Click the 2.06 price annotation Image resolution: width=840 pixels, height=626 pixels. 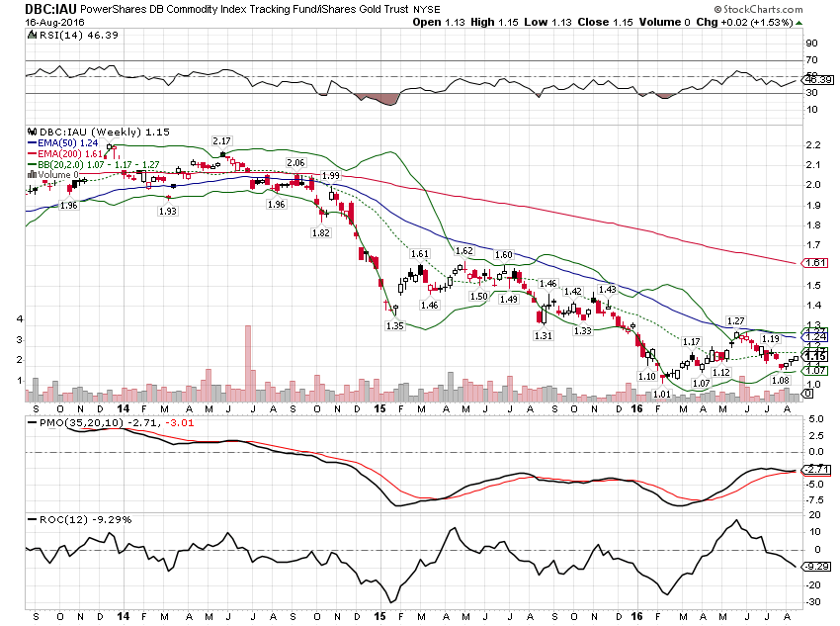295,163
